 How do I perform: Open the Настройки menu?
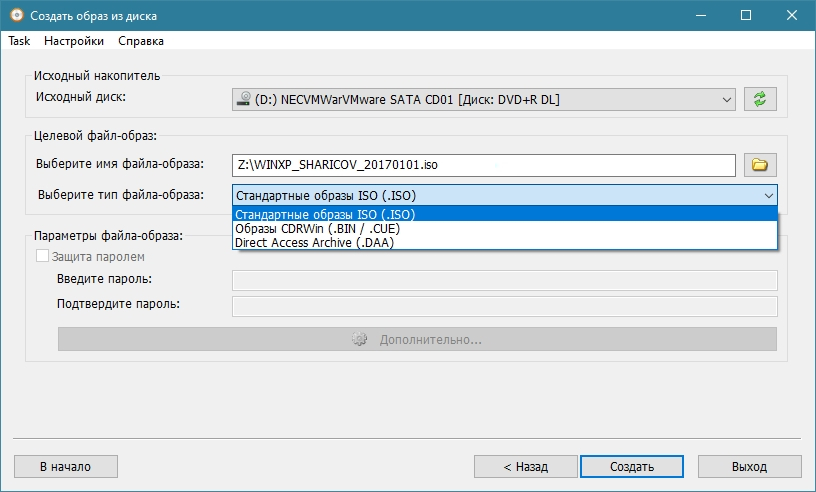click(x=74, y=41)
